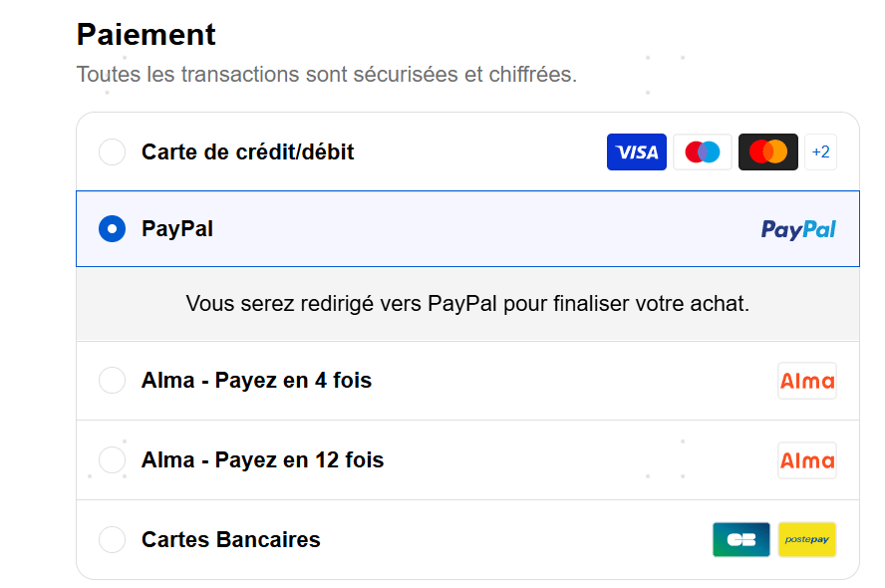
Task: Click the Alma logo for 4 fois
Action: 807,381
